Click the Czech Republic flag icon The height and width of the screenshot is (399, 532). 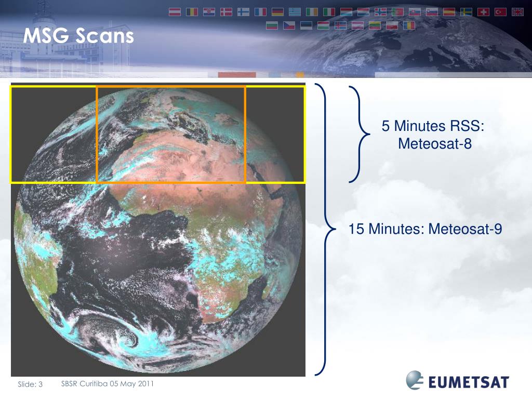click(289, 25)
